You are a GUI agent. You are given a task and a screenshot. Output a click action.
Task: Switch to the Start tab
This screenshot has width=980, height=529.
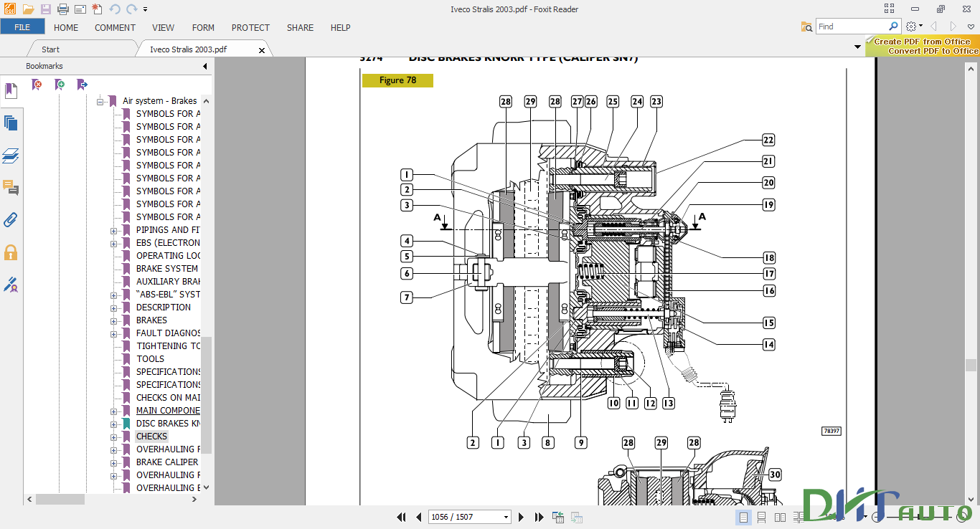50,49
